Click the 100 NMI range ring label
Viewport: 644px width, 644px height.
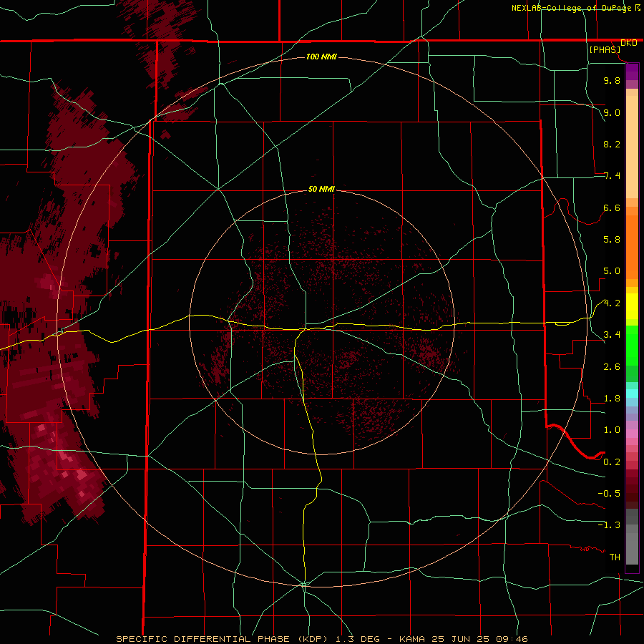(x=321, y=57)
